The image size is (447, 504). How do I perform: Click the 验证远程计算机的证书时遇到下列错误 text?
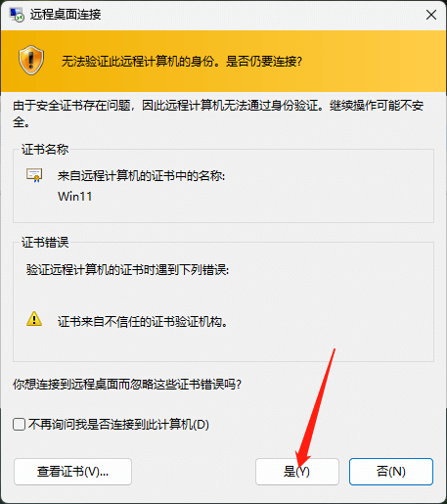tap(127, 270)
